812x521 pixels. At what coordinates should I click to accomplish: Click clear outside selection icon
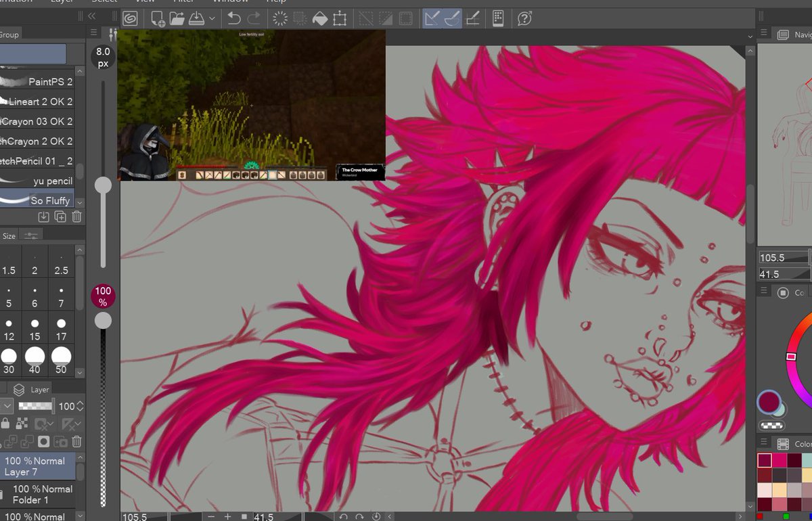(x=300, y=18)
